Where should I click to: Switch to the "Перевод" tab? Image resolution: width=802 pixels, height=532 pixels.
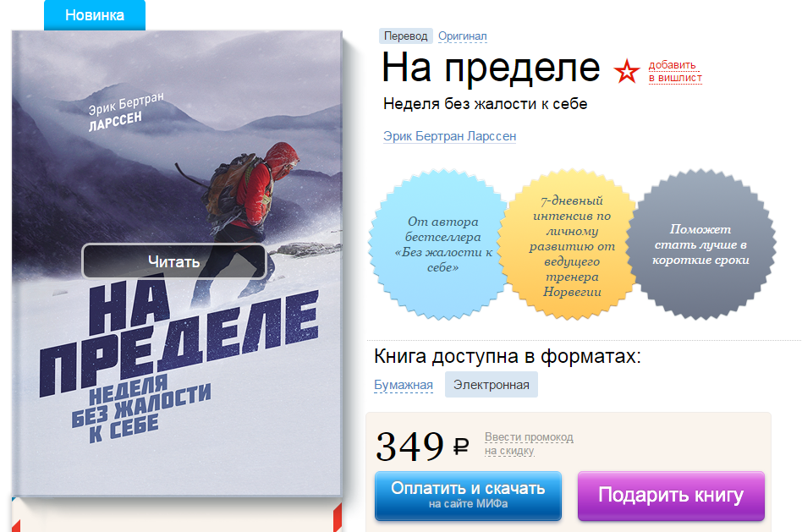(405, 36)
